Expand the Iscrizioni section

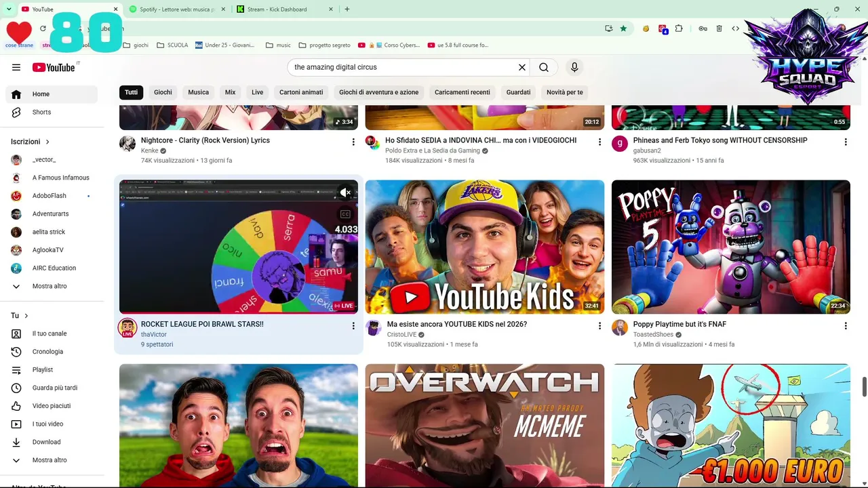[31, 142]
